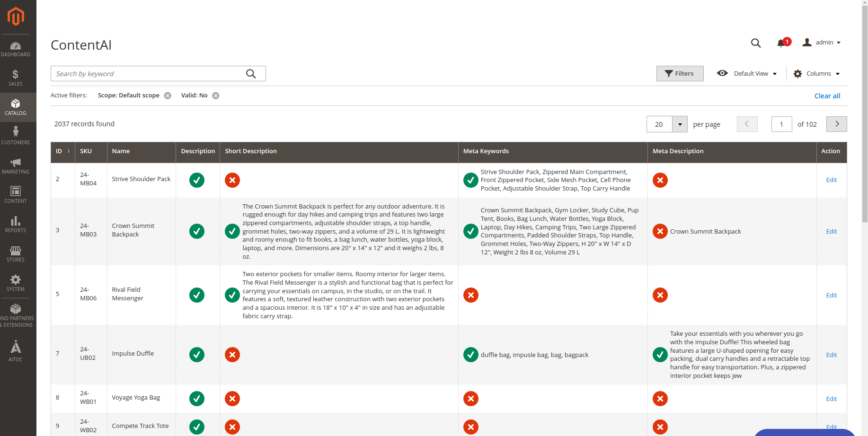
Task: Open the notifications bell
Action: point(781,43)
